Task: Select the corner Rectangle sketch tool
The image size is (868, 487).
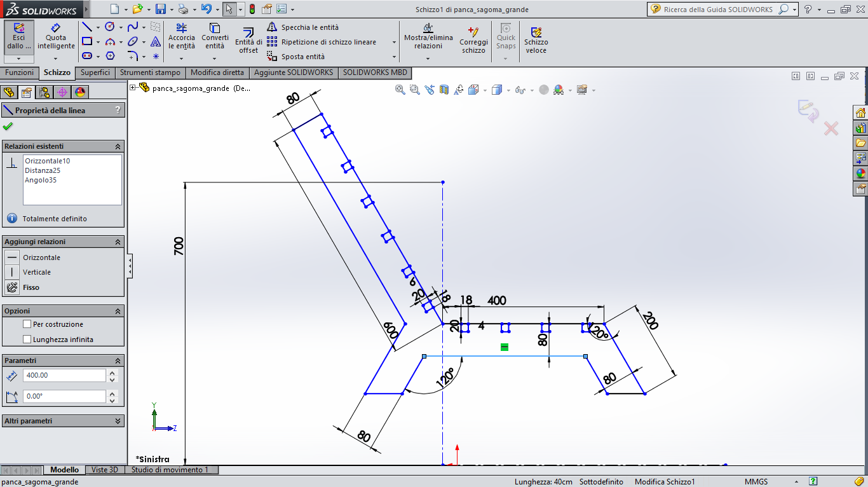Action: coord(87,42)
